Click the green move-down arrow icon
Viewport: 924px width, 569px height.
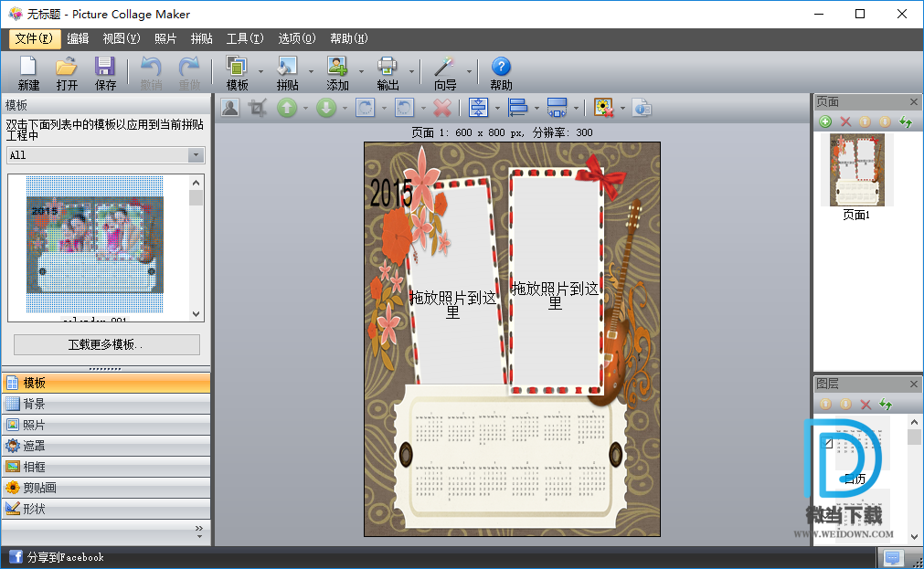tap(326, 108)
